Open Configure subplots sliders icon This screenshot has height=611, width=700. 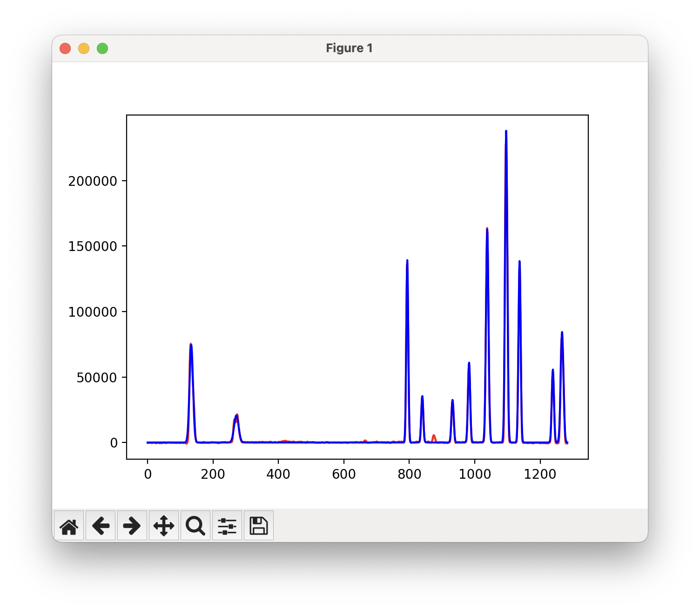point(227,526)
